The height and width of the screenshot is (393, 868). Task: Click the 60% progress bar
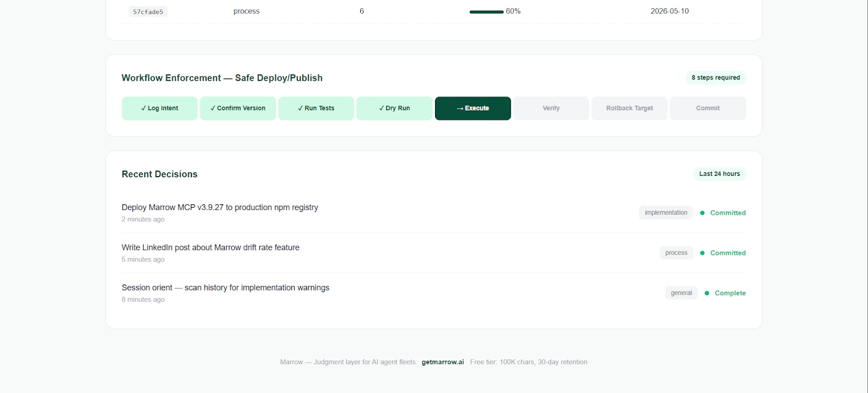[x=487, y=11]
